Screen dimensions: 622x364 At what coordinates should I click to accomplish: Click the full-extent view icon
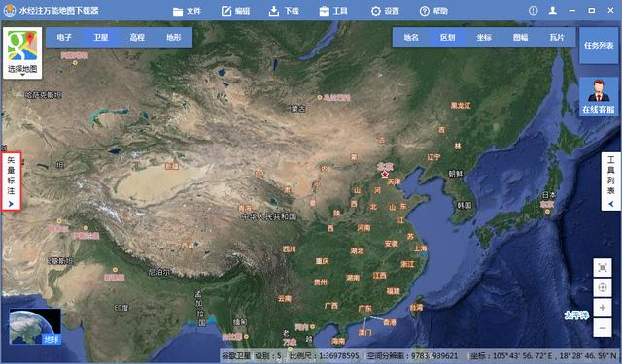(x=603, y=268)
